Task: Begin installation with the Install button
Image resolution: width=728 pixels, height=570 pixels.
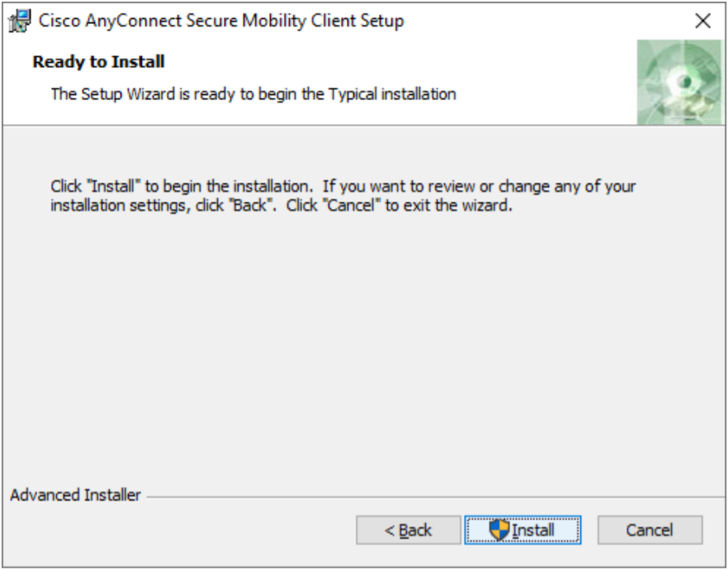Action: pos(522,530)
